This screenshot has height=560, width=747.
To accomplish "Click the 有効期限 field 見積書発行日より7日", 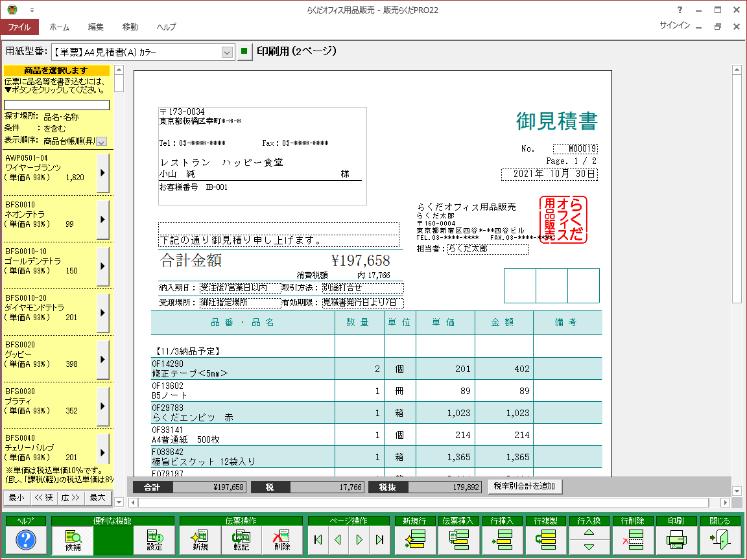I will pos(362,303).
